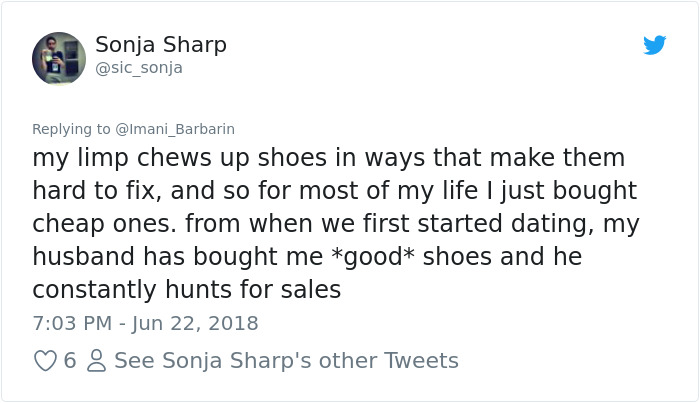Click the Twitter bird logo
The height and width of the screenshot is (403, 700).
(655, 45)
